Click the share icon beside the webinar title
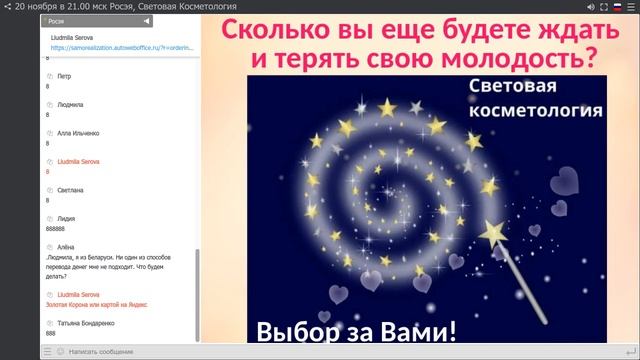The image size is (640, 360). tap(7, 7)
